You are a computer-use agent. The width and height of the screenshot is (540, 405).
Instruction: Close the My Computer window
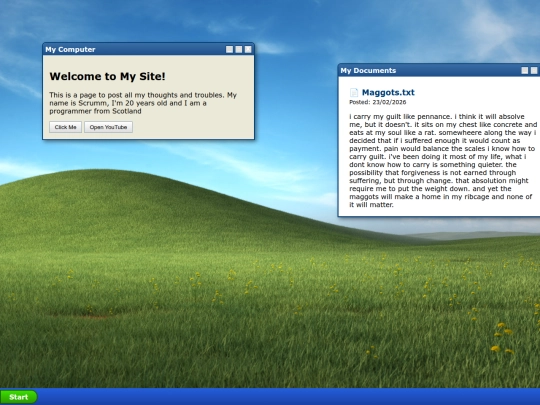(x=248, y=49)
